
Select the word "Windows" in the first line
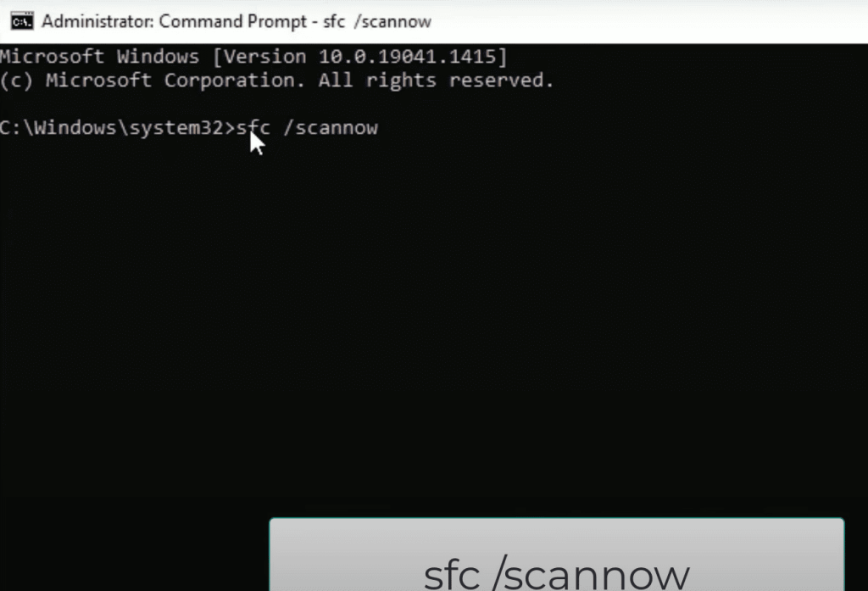coord(158,57)
